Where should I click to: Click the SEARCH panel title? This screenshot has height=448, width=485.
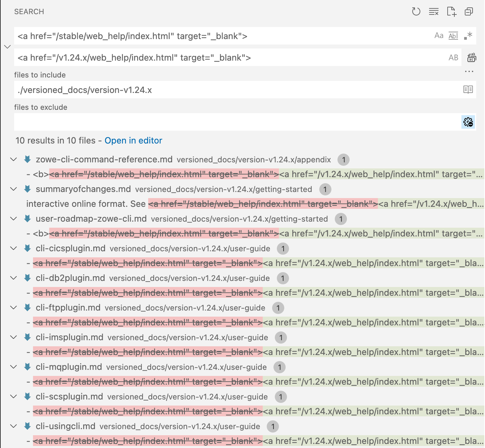(29, 11)
